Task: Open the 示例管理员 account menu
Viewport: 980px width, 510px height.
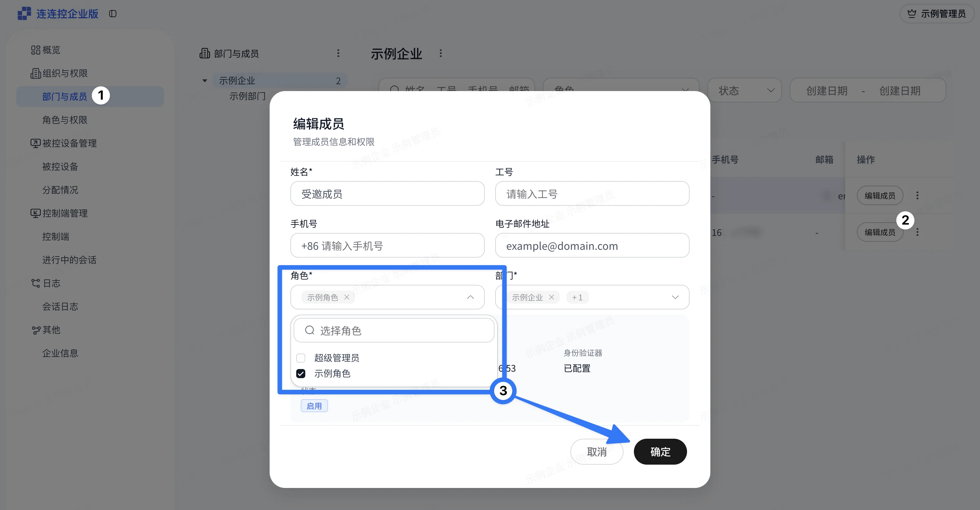Action: 937,14
